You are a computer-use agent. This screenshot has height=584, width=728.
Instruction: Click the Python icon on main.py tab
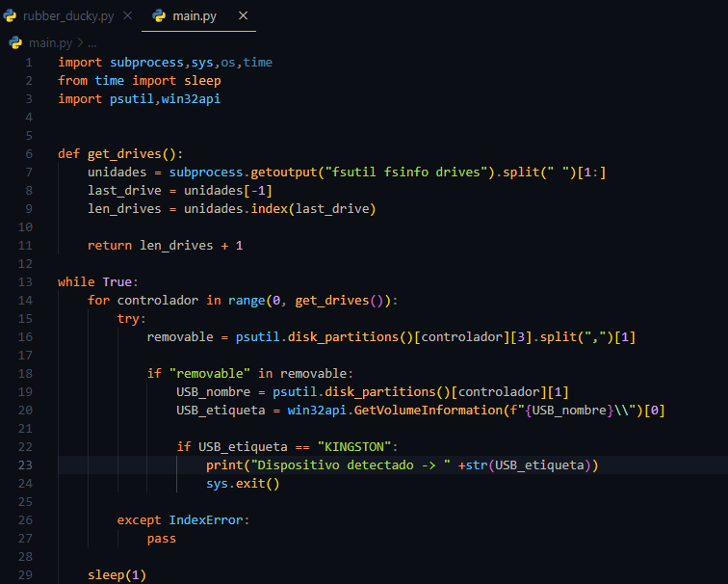[x=159, y=15]
